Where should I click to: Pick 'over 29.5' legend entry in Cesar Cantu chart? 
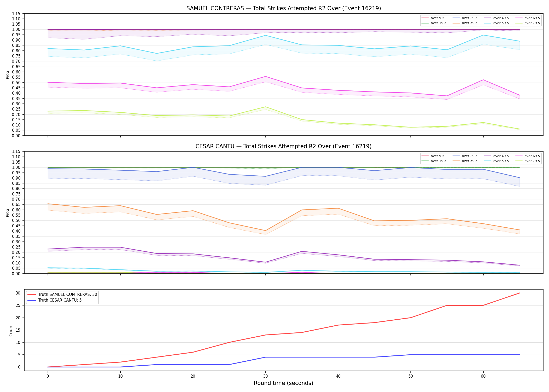point(465,156)
